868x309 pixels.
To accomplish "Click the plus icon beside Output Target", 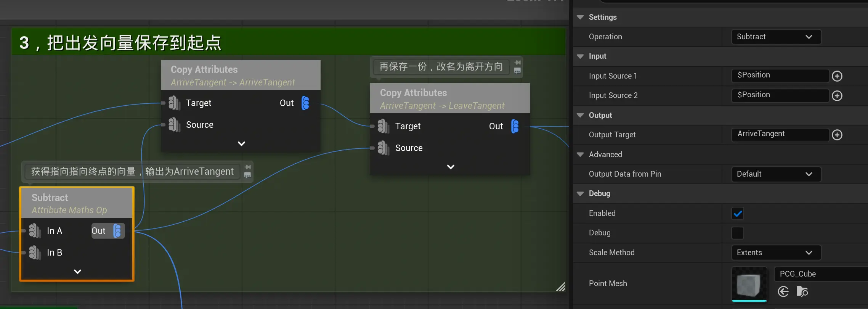I will [837, 135].
